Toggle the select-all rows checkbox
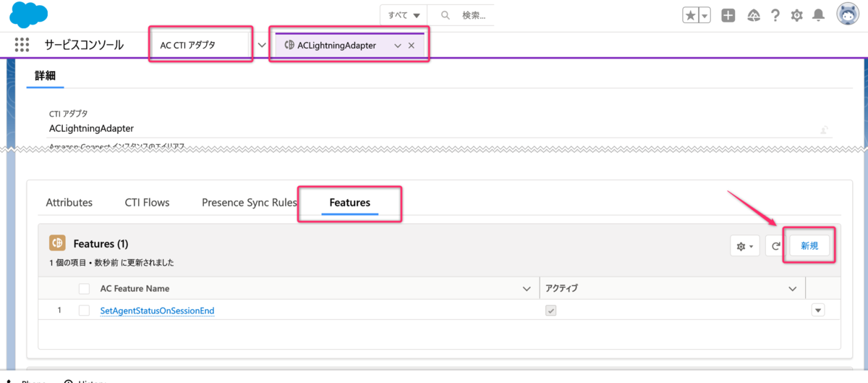 [85, 288]
